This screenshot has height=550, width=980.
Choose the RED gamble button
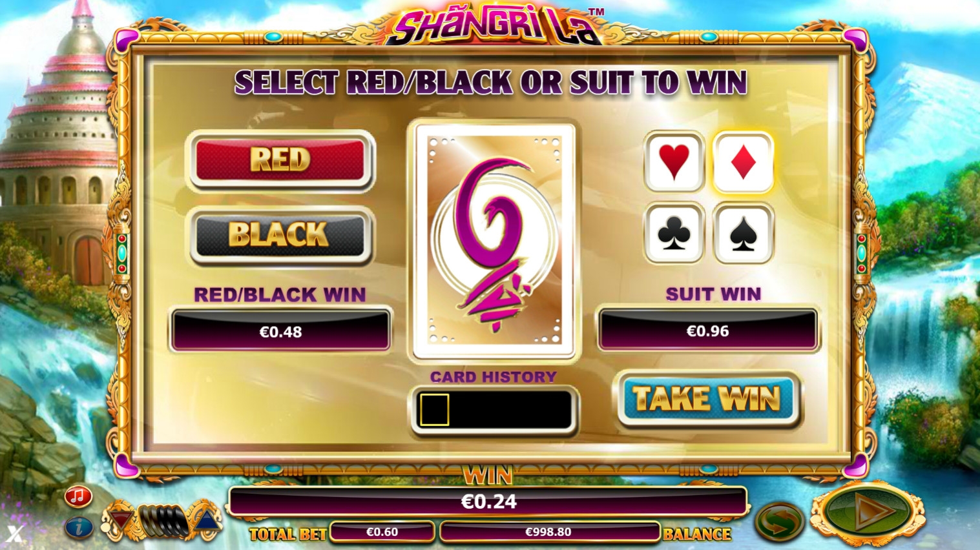pyautogui.click(x=280, y=161)
